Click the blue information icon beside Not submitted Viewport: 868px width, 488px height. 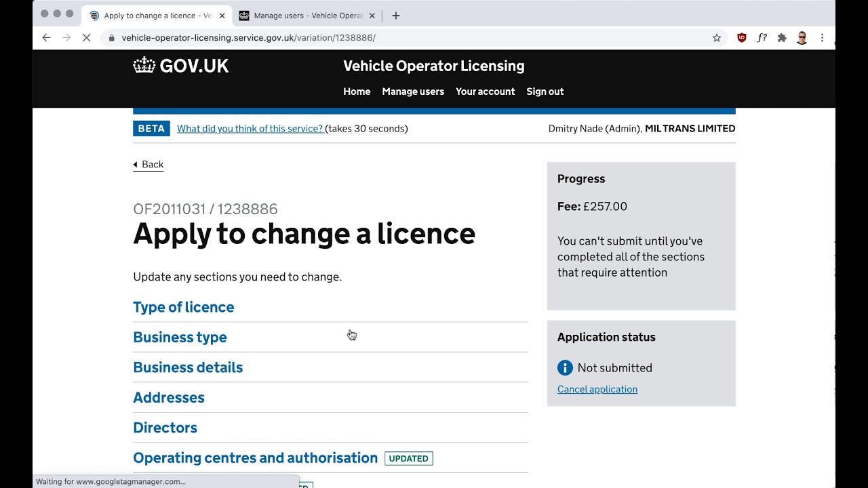click(x=565, y=367)
